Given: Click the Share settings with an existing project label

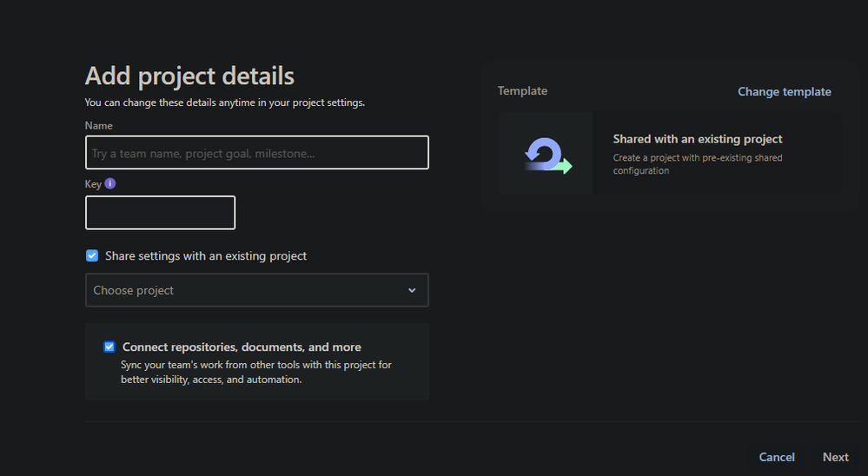Looking at the screenshot, I should click(206, 256).
